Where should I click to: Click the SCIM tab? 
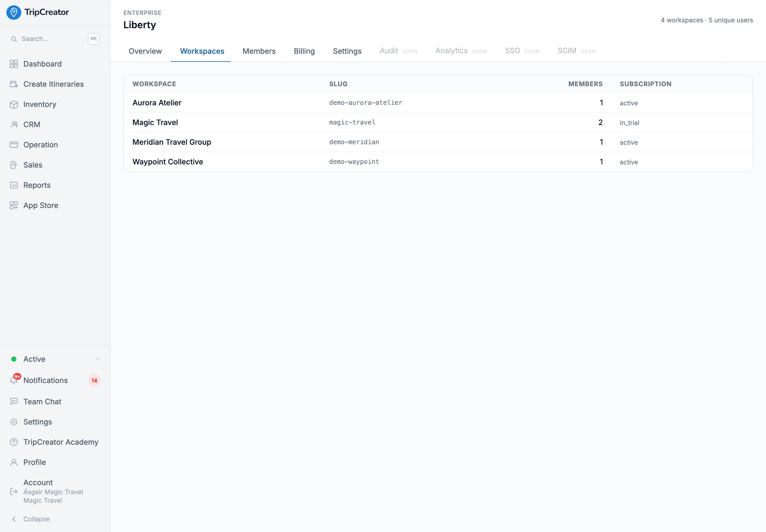point(576,51)
